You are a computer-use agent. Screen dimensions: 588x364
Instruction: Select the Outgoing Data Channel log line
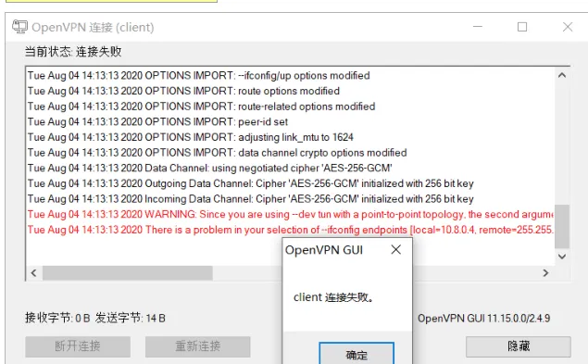[251, 183]
